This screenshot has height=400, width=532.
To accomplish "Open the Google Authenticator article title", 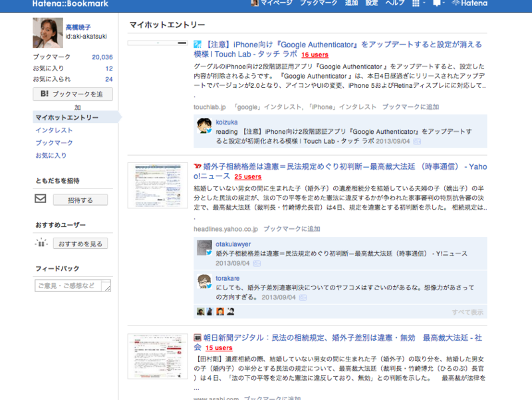I will (338, 49).
